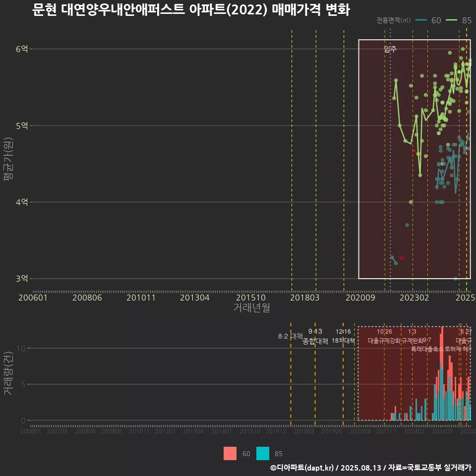Click the 12·16 18차대책 policy label
The height and width of the screenshot is (476, 476).
coord(343,336)
